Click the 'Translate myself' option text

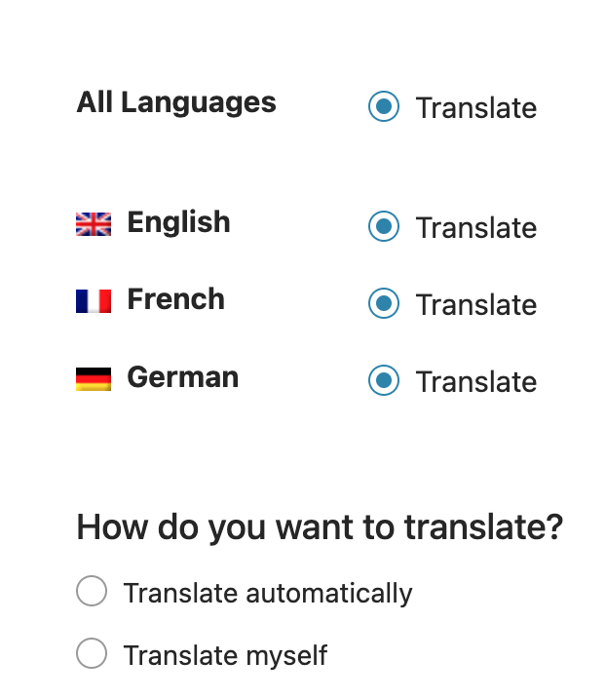[225, 655]
